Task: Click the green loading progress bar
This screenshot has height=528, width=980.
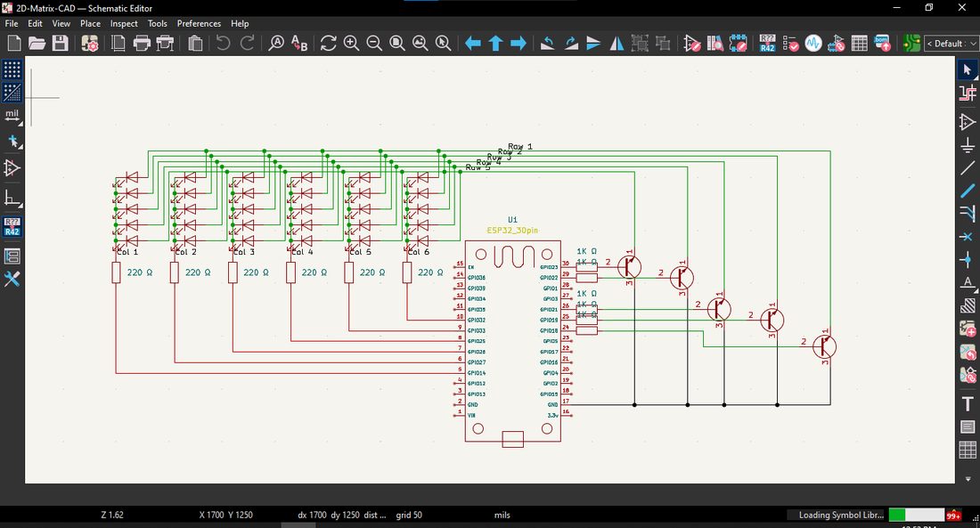Action: [916, 515]
